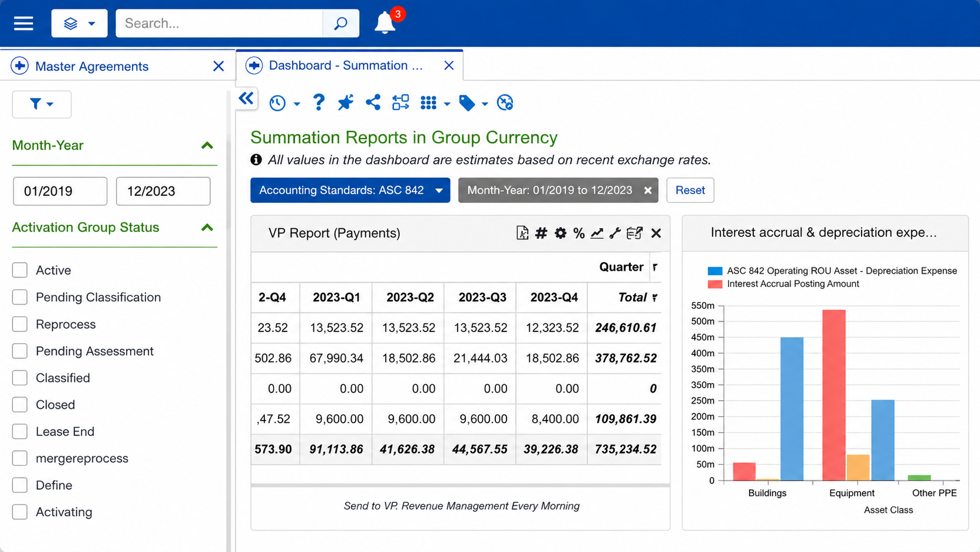Check the Classified checkbox

coord(20,378)
